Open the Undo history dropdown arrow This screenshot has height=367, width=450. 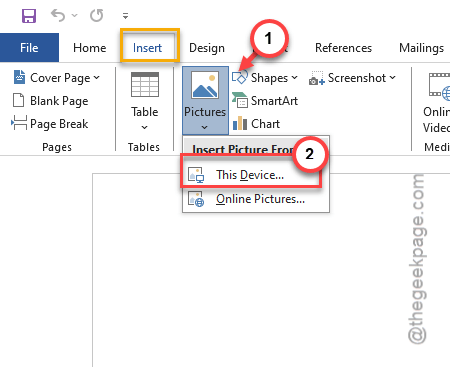(x=74, y=15)
